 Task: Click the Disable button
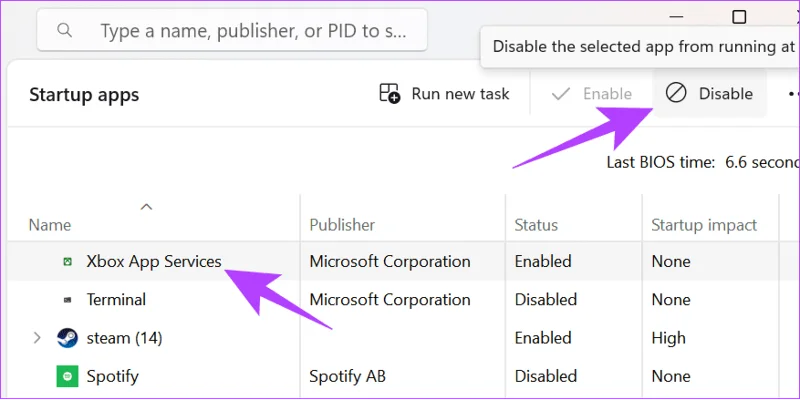709,94
